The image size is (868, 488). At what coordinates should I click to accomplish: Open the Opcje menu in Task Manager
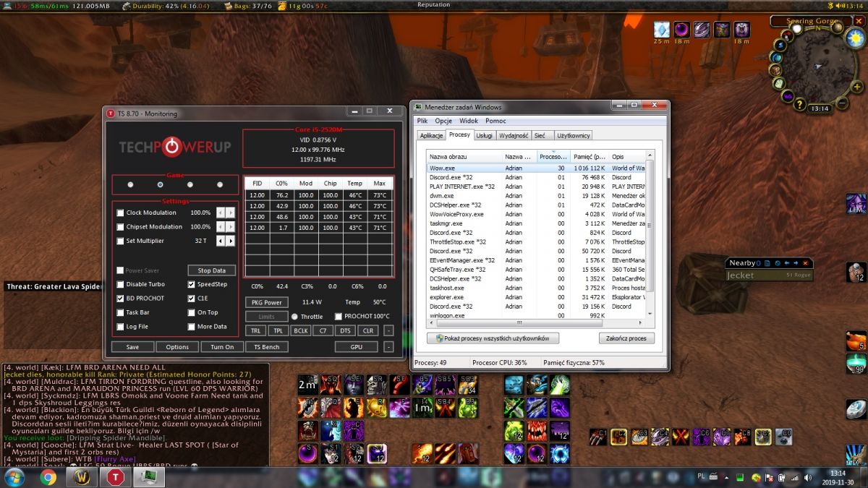[443, 121]
